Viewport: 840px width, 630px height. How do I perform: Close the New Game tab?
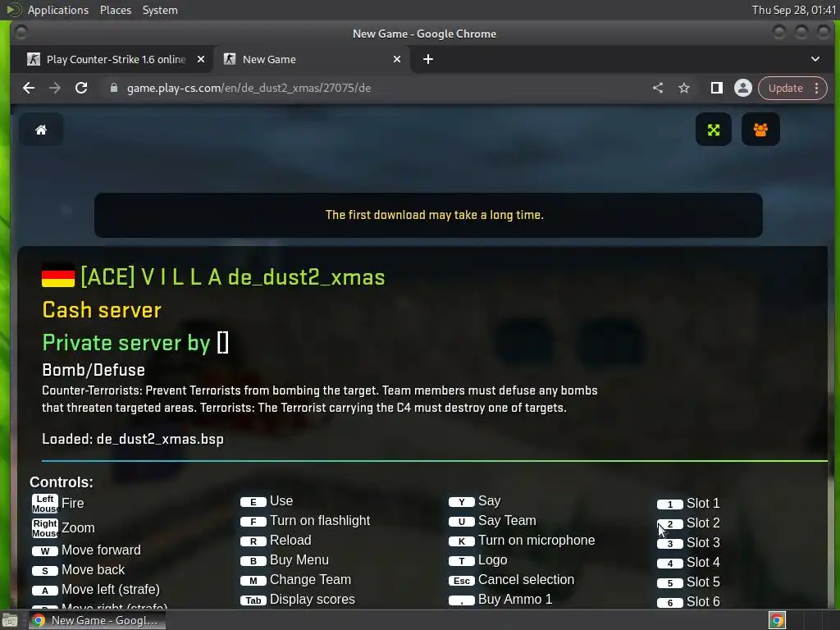tap(397, 59)
